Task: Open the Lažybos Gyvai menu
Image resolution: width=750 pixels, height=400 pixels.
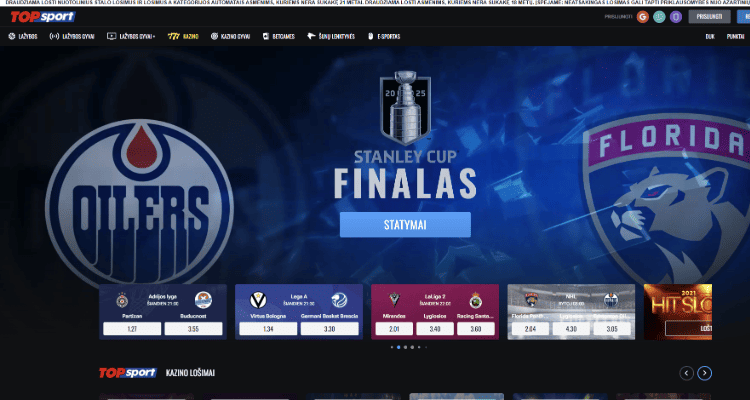Action: (72, 36)
